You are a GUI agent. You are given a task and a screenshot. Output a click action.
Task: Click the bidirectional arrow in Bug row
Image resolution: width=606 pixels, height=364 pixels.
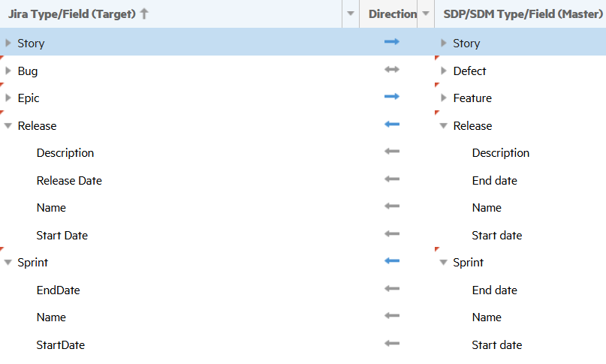tap(391, 71)
